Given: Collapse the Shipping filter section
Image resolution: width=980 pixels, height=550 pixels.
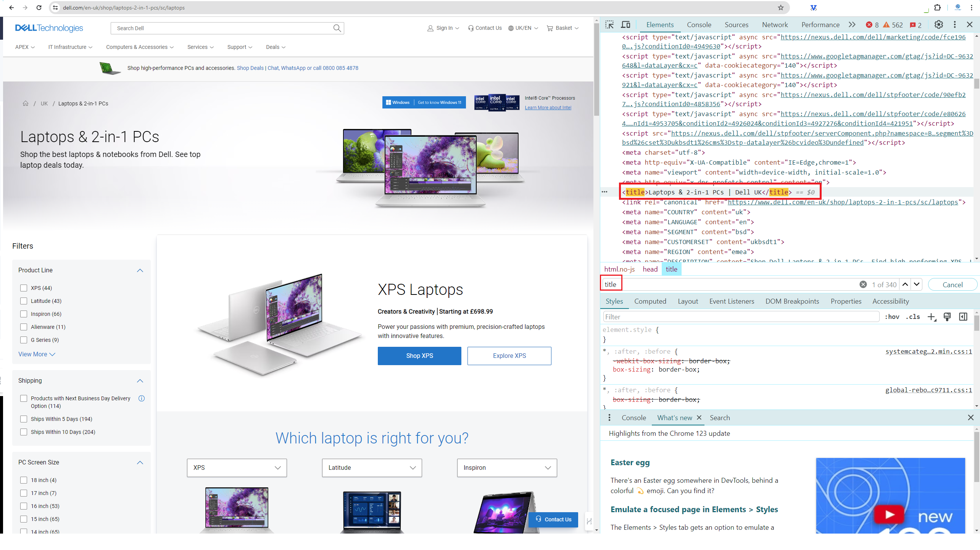Looking at the screenshot, I should (x=140, y=381).
